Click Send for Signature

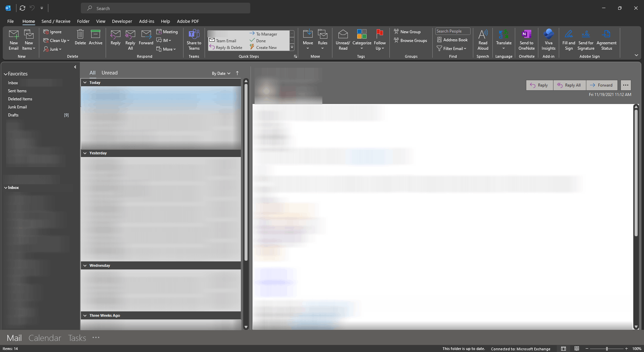click(x=586, y=40)
